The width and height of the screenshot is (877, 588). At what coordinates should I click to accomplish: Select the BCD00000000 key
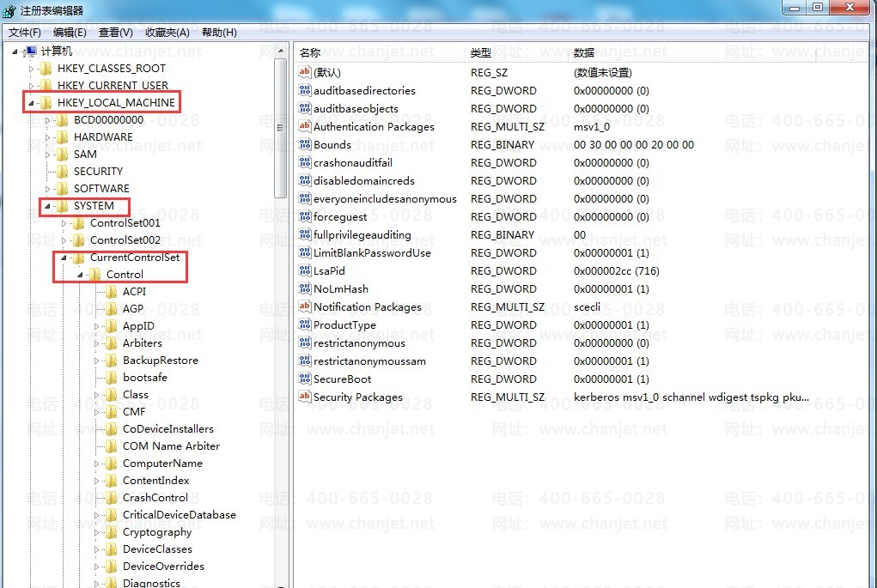pos(108,120)
